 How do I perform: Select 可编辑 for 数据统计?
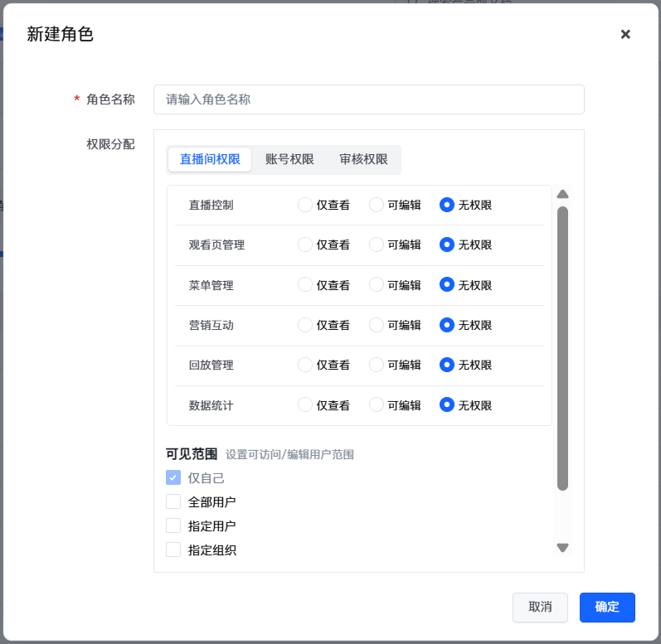tap(377, 405)
